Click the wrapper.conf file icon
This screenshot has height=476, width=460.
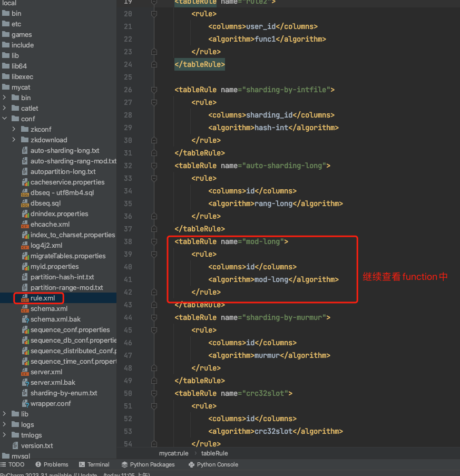pyautogui.click(x=25, y=404)
